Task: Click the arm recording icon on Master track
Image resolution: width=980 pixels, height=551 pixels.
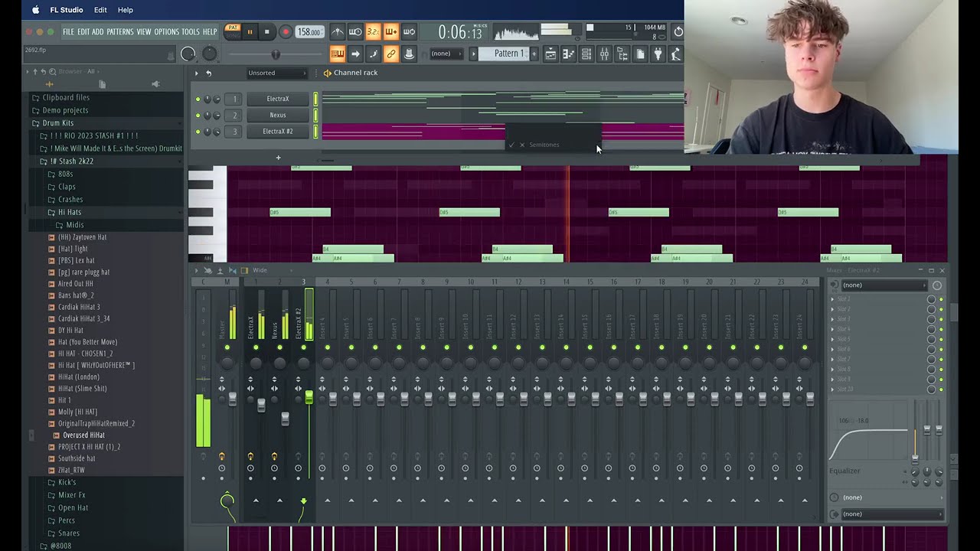Action: (222, 457)
